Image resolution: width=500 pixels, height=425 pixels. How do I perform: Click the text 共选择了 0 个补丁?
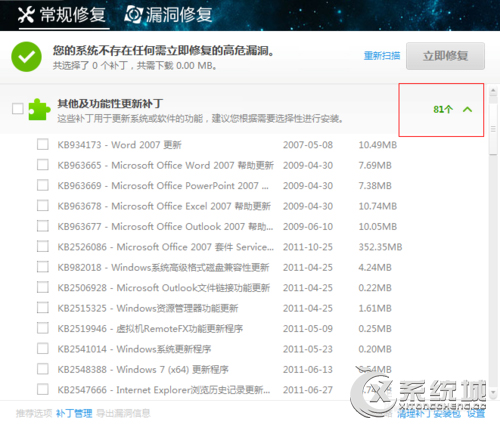point(90,66)
